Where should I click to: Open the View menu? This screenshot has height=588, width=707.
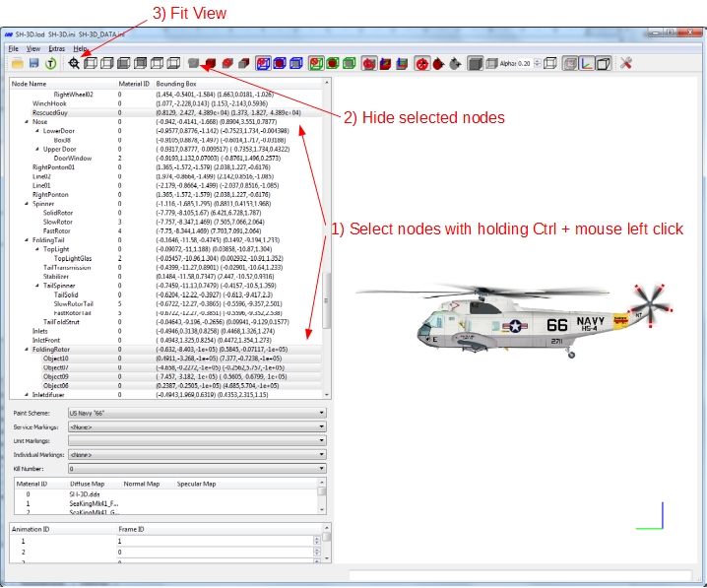32,48
